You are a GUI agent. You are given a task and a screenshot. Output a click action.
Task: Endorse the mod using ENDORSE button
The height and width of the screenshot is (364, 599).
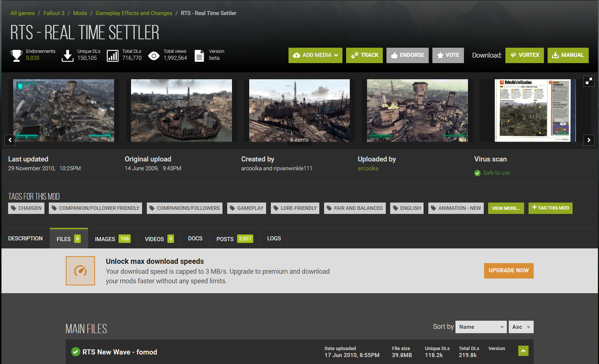coord(407,55)
